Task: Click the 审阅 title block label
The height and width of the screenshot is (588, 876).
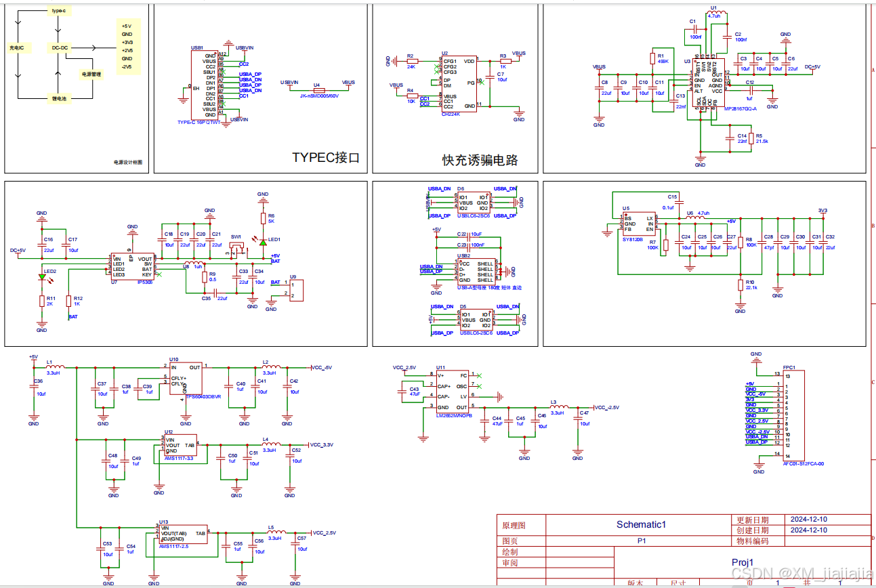Action: pyautogui.click(x=509, y=563)
